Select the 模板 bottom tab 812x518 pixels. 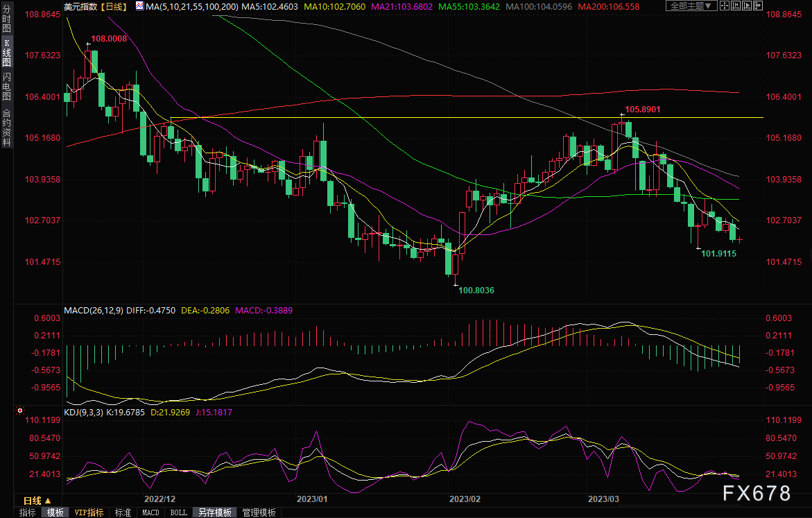[55, 512]
